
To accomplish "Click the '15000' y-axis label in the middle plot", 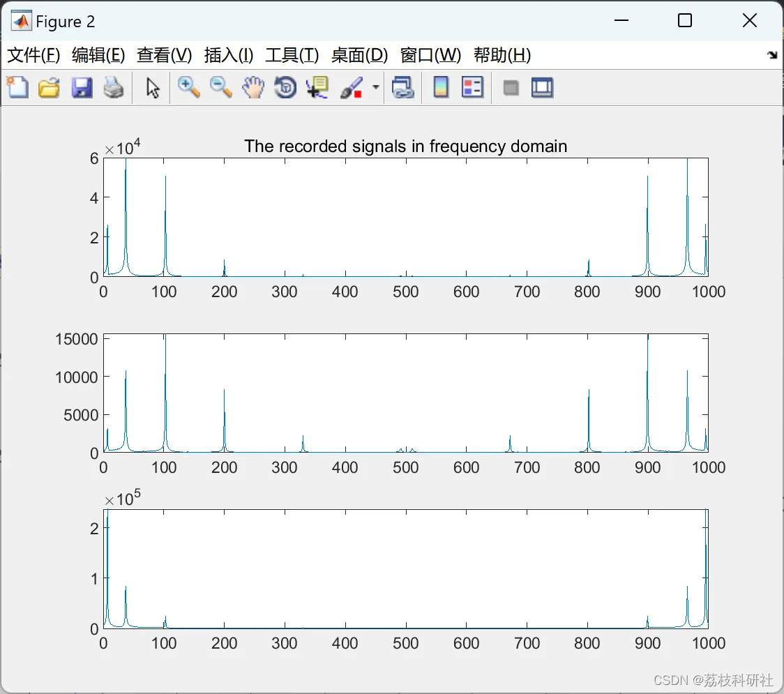I will pos(77,339).
